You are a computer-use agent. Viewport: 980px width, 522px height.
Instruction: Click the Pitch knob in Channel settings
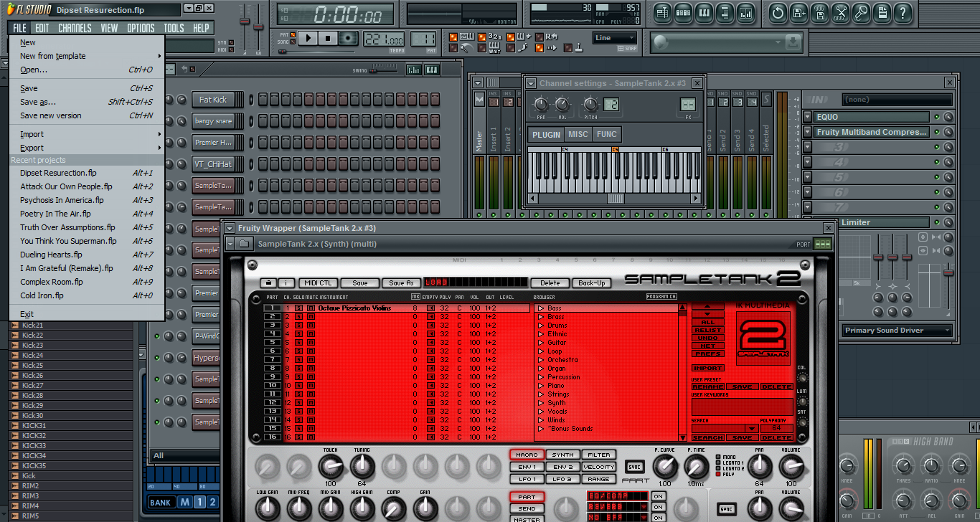[x=590, y=105]
